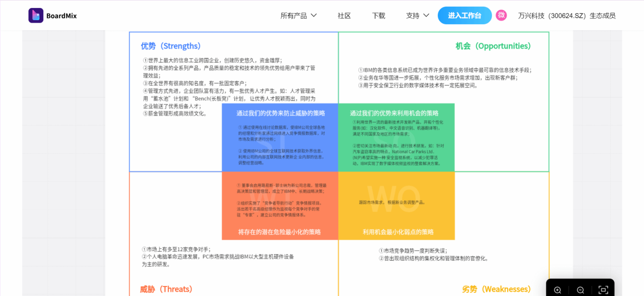Click the BoardMix logo icon
Image resolution: width=644 pixels, height=296 pixels.
click(36, 16)
